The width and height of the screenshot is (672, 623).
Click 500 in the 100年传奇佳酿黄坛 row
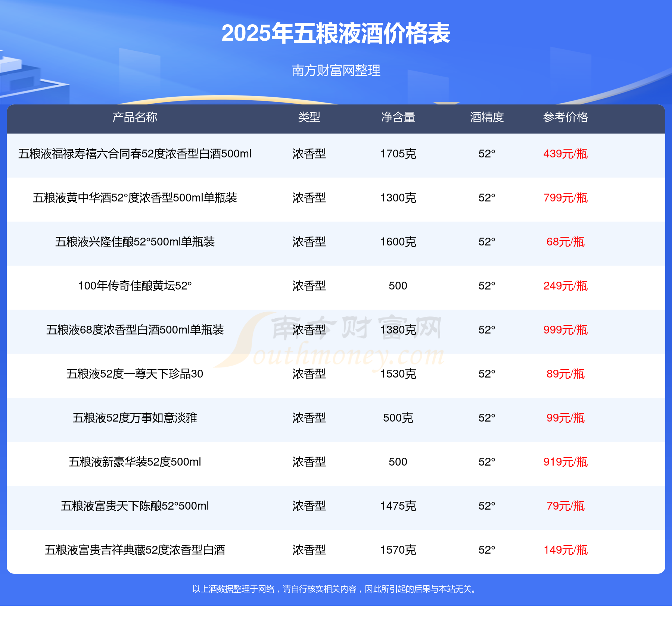point(398,286)
